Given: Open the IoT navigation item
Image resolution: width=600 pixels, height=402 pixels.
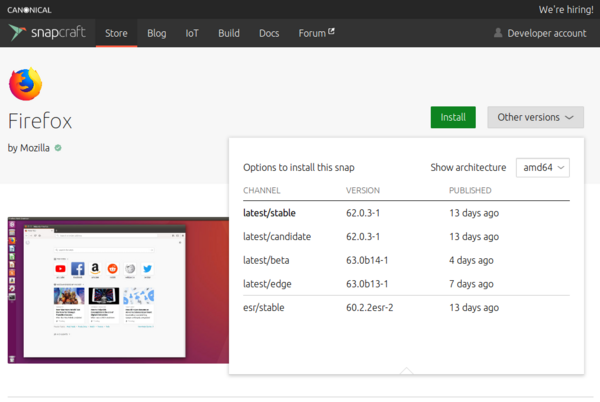Looking at the screenshot, I should pyautogui.click(x=192, y=33).
